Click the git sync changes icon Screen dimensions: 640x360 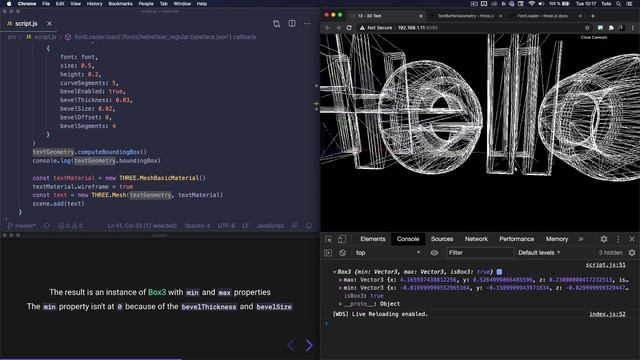coord(47,226)
